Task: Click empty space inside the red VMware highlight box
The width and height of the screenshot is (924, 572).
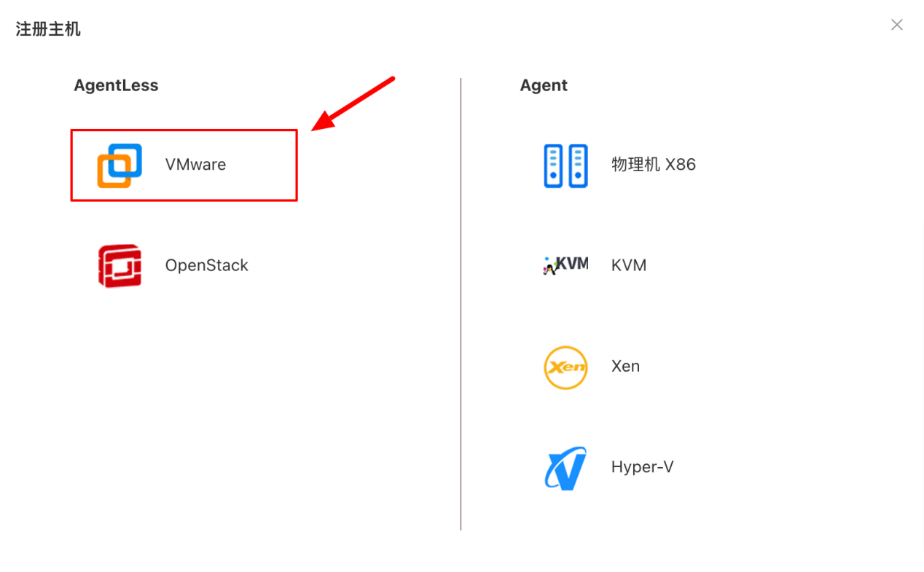Action: click(x=261, y=165)
